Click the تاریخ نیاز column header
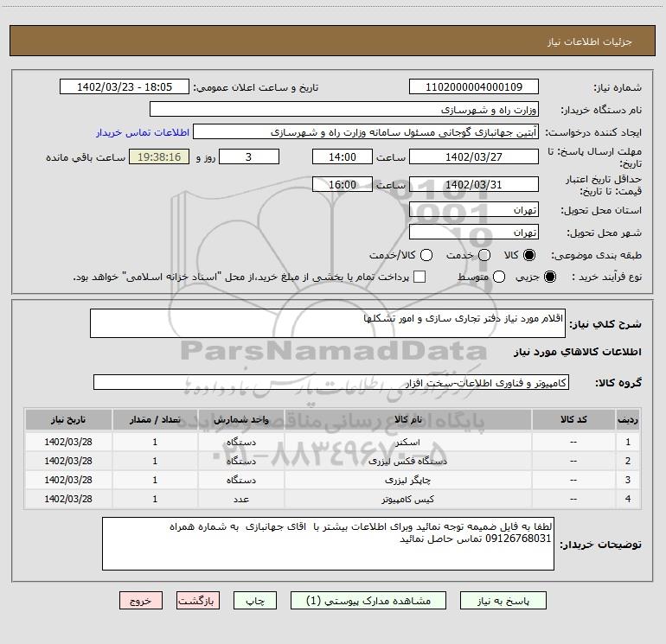Screen dimensions: 666x644 (x=68, y=420)
